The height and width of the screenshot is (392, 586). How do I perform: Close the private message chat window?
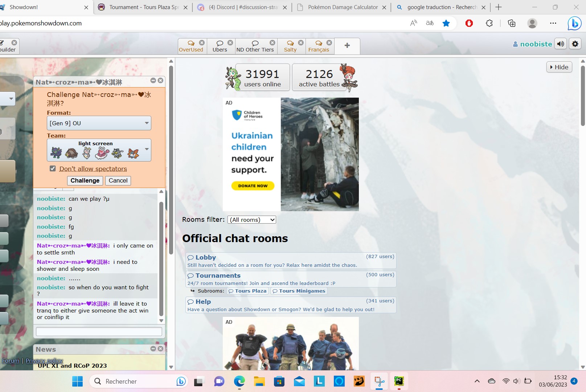[x=161, y=81]
